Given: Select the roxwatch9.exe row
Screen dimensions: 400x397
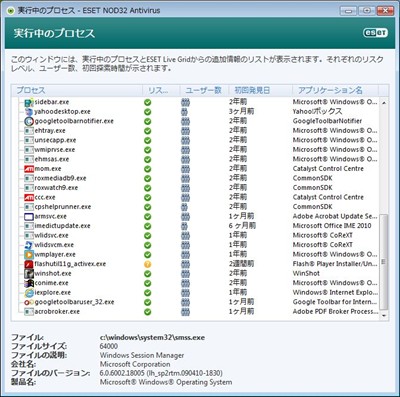Looking at the screenshot, I should [x=195, y=188].
